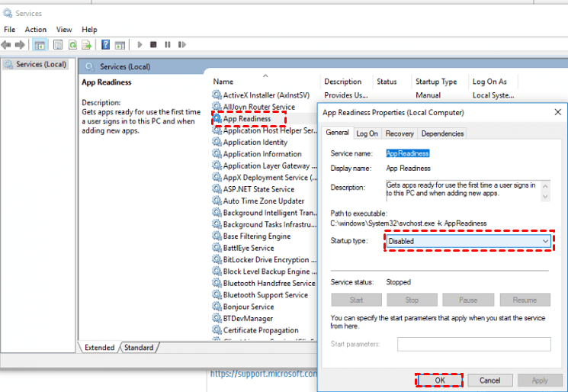
Task: Click the Apply button
Action: click(540, 381)
